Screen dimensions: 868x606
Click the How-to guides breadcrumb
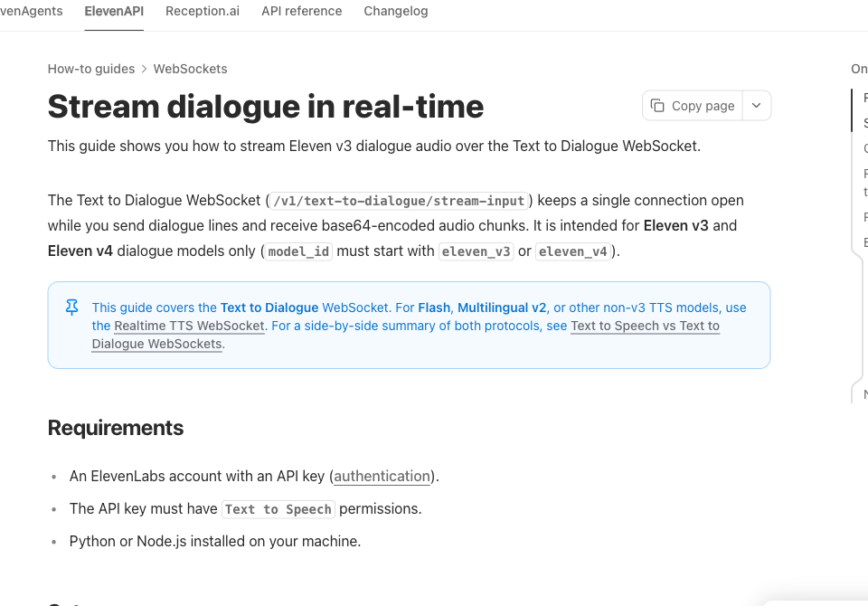click(91, 69)
